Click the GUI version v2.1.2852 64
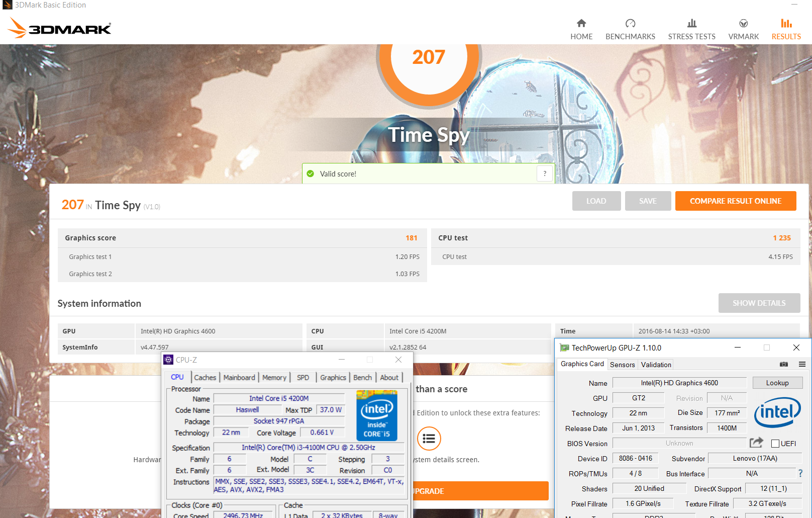 coord(408,347)
